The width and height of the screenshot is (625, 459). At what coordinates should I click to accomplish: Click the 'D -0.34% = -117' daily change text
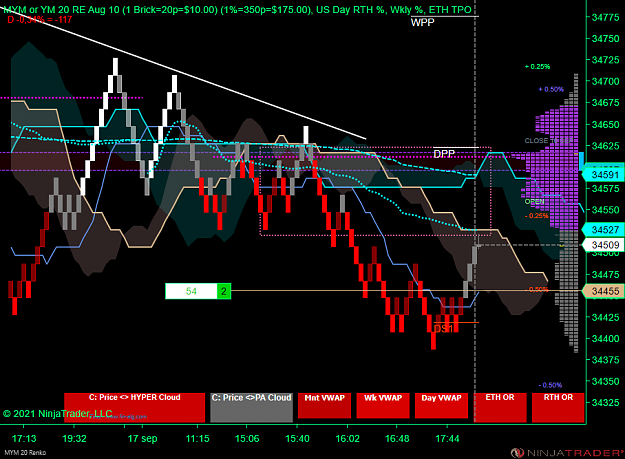pyautogui.click(x=39, y=20)
